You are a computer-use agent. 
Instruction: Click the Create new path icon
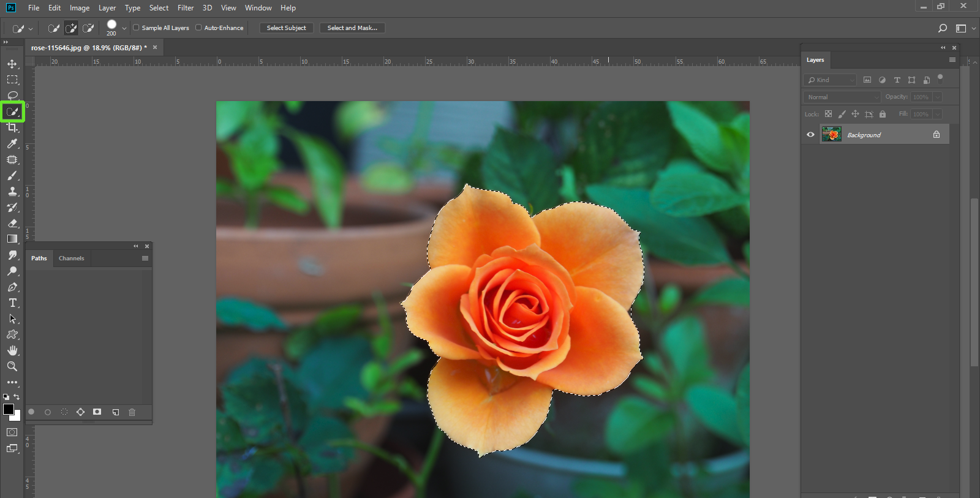116,412
